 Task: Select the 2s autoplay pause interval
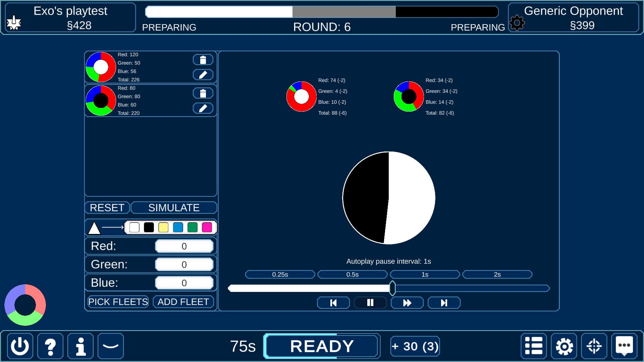497,274
